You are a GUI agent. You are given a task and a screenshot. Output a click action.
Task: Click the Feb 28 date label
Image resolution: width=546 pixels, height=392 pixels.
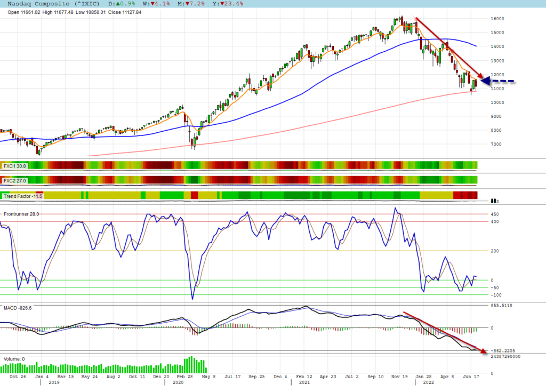[184, 377]
